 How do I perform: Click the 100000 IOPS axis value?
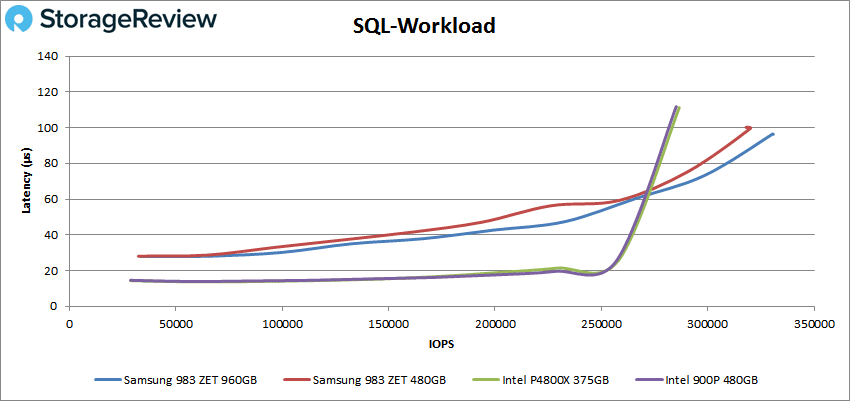coord(282,323)
